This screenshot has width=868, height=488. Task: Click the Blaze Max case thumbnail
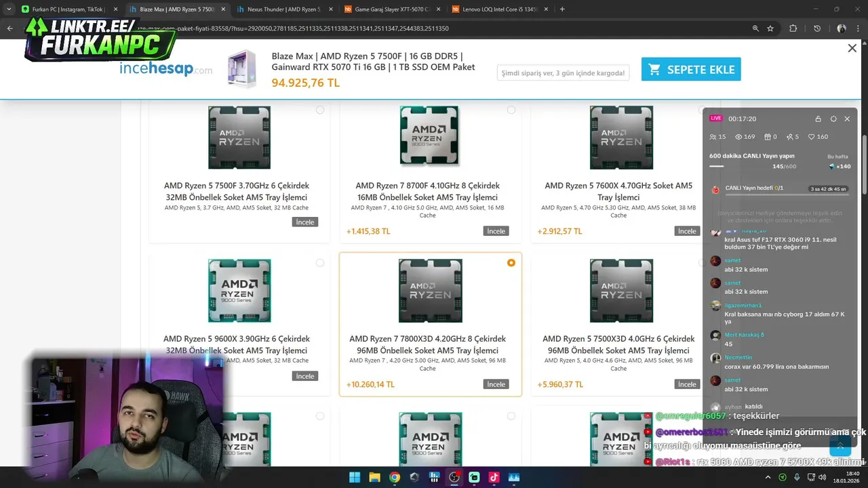tap(242, 68)
